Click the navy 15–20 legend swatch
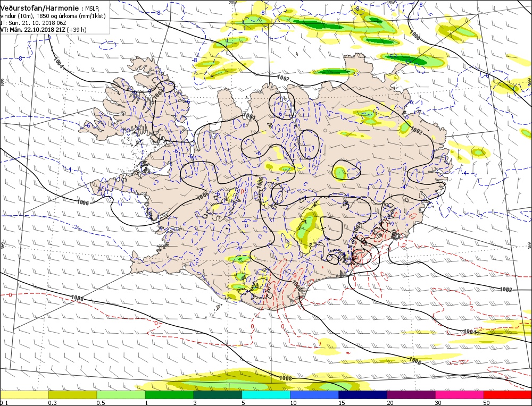 [x=363, y=395]
